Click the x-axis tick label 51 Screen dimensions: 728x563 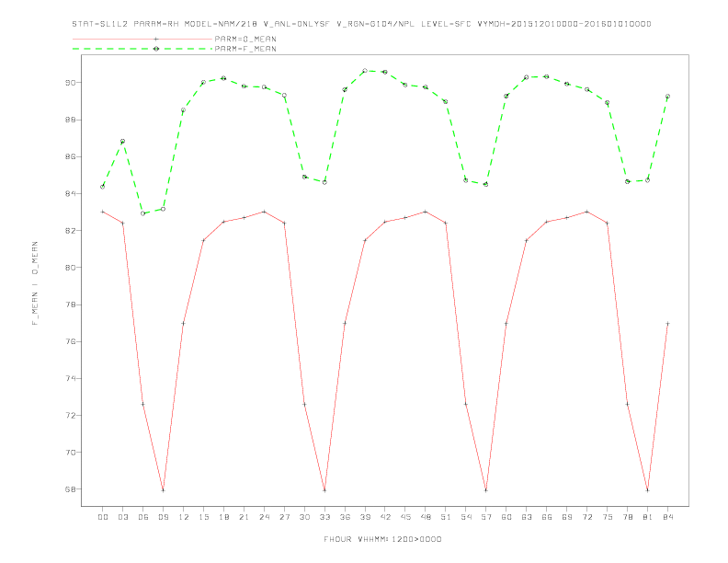pos(446,517)
